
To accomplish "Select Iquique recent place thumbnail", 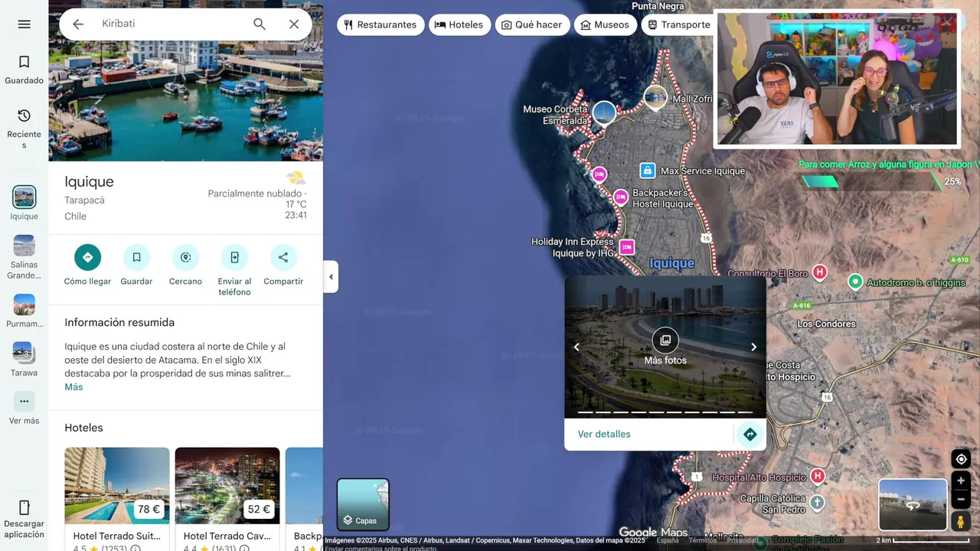I will coord(24,197).
